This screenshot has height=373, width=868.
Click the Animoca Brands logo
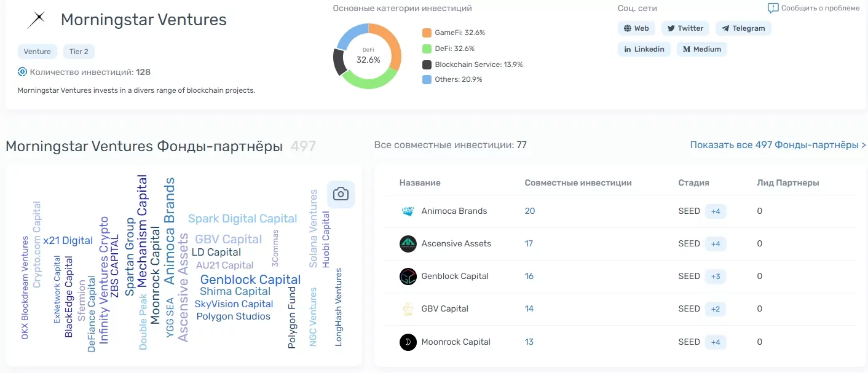[x=408, y=211]
